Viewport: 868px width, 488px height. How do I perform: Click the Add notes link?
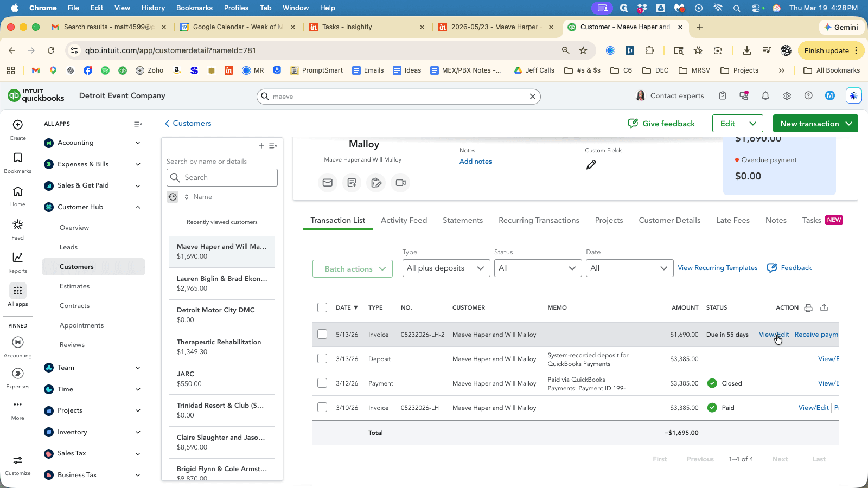point(476,162)
